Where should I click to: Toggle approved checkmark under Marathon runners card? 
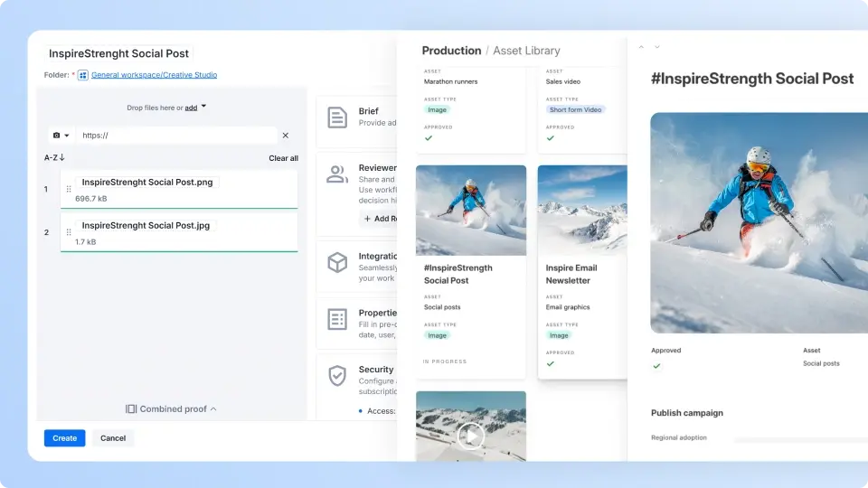point(429,138)
